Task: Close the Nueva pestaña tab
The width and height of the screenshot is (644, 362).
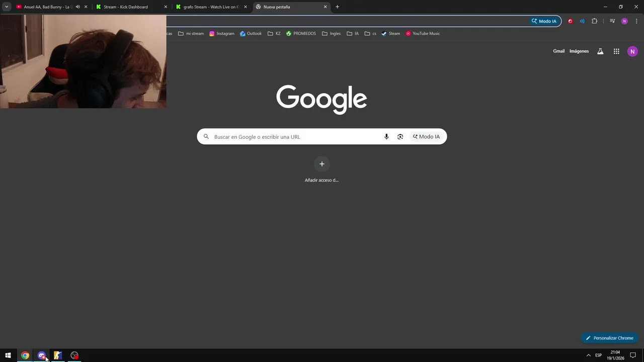Action: pyautogui.click(x=325, y=7)
